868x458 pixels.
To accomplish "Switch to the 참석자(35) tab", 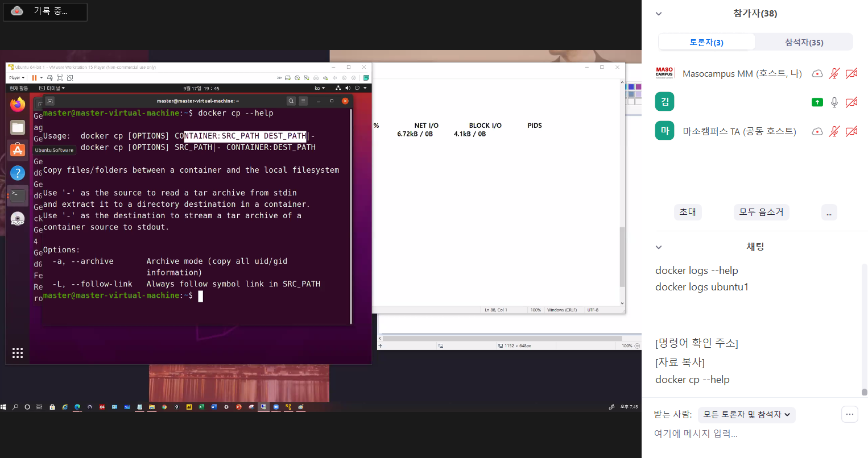I will click(804, 43).
